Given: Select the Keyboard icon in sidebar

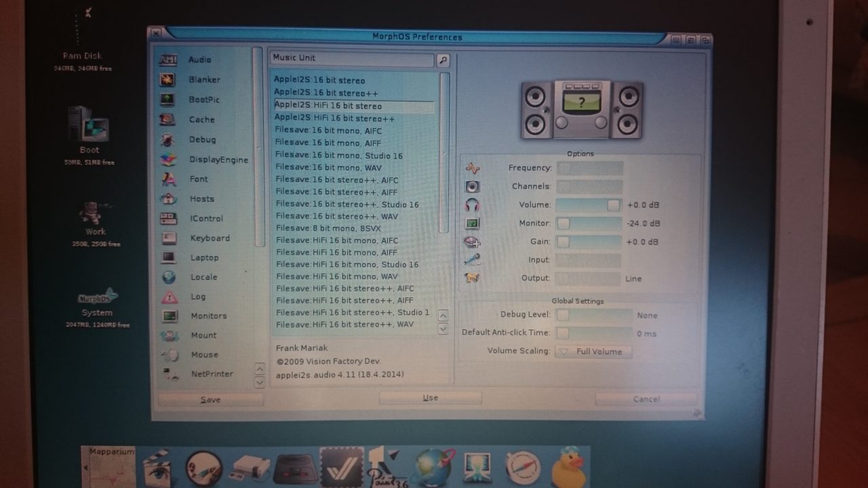Looking at the screenshot, I should point(169,239).
